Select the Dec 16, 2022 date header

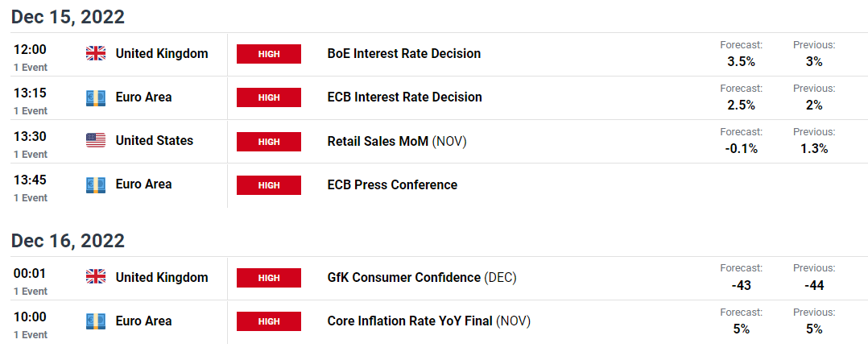(68, 241)
